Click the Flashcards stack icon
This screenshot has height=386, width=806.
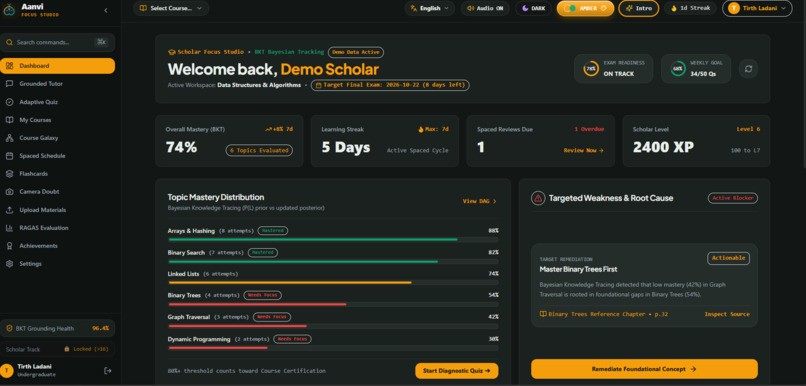tap(9, 174)
